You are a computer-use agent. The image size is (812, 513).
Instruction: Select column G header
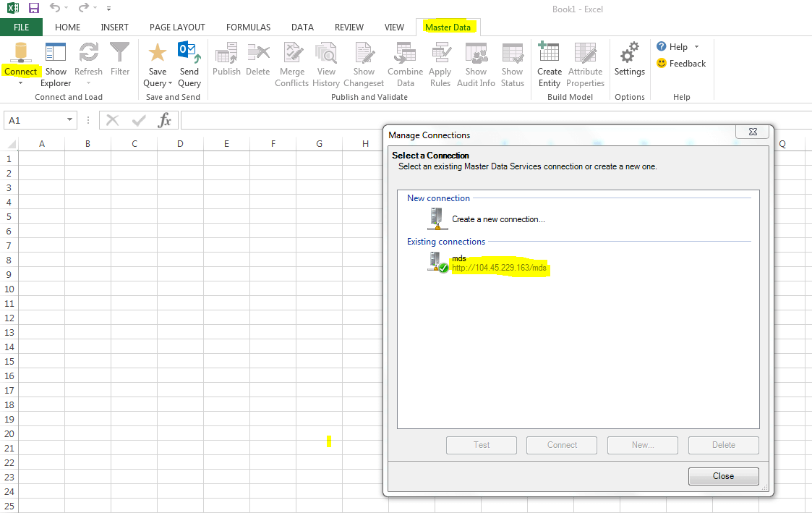coord(320,143)
